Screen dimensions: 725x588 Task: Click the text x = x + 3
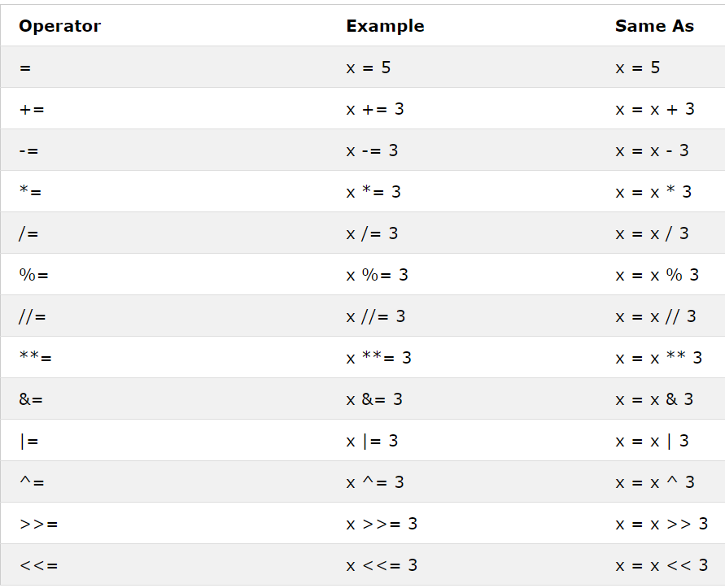point(655,110)
